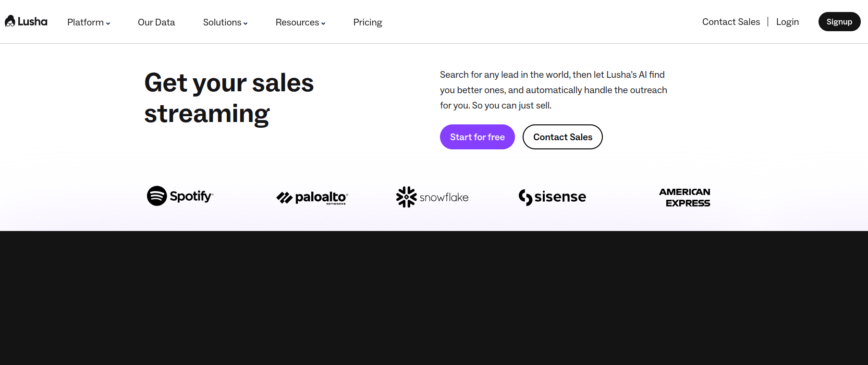Screen dimensions: 868x365
Task: Click the Snowflake asterisk logo icon
Action: coord(406,197)
